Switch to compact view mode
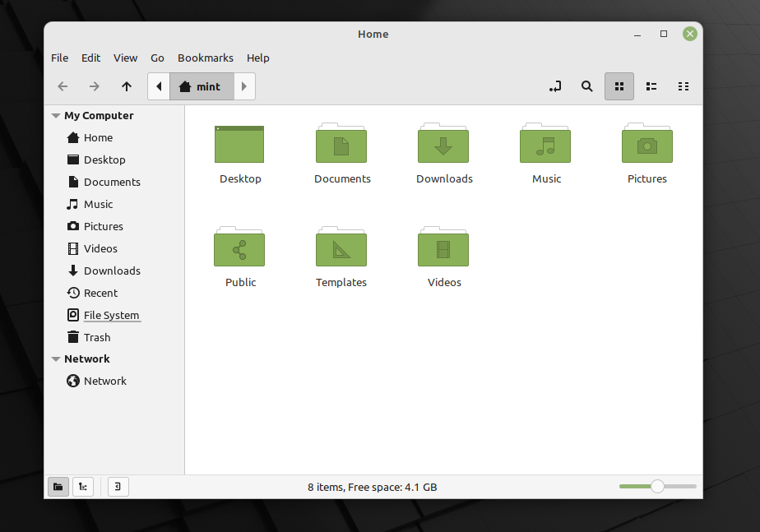 click(683, 86)
